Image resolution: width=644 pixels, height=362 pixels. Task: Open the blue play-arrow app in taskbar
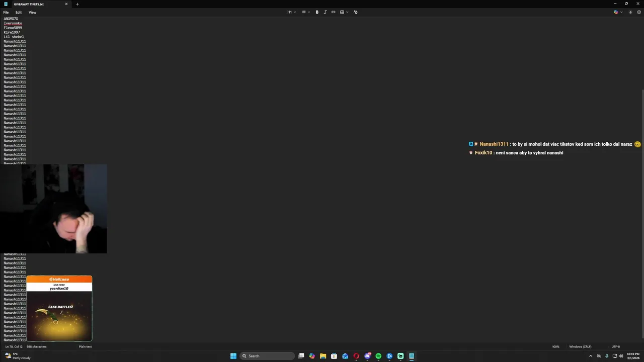click(389, 356)
